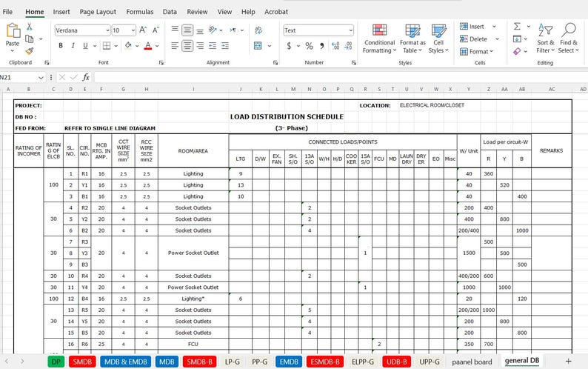This screenshot has width=588, height=369.
Task: Open Format as Table gallery
Action: coord(412,39)
